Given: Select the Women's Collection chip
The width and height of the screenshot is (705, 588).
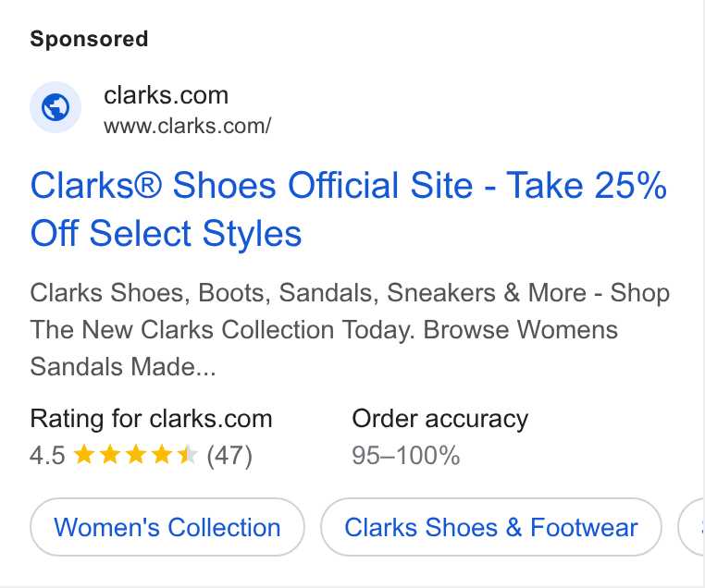Looking at the screenshot, I should [167, 527].
